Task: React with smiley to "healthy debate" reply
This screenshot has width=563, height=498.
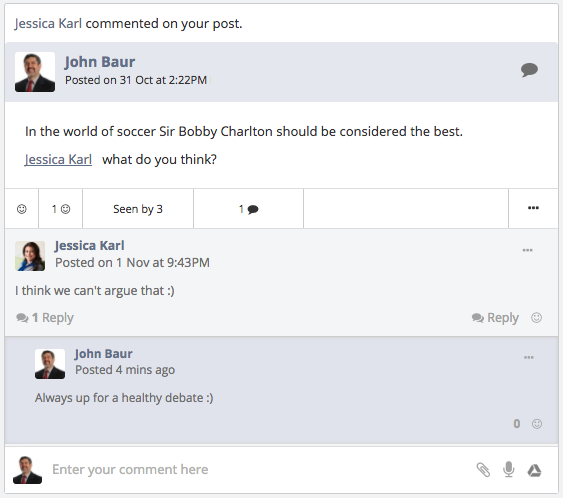Action: tap(537, 424)
